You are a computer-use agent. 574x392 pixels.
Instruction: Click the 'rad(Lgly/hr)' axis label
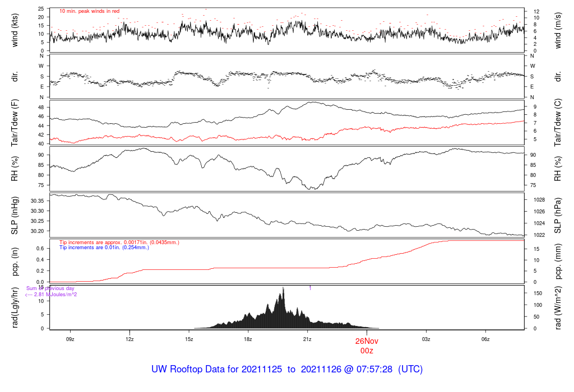[x=15, y=307]
